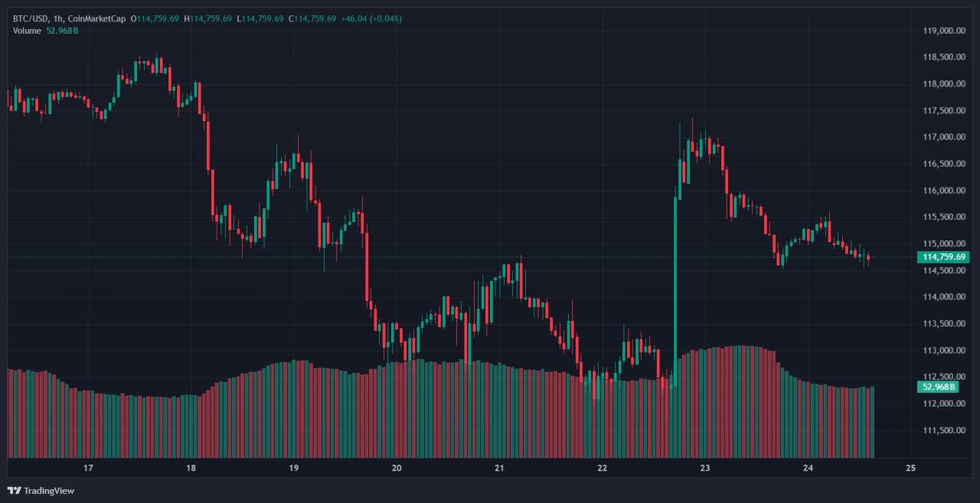Select date 25 on the time axis

pyautogui.click(x=911, y=468)
